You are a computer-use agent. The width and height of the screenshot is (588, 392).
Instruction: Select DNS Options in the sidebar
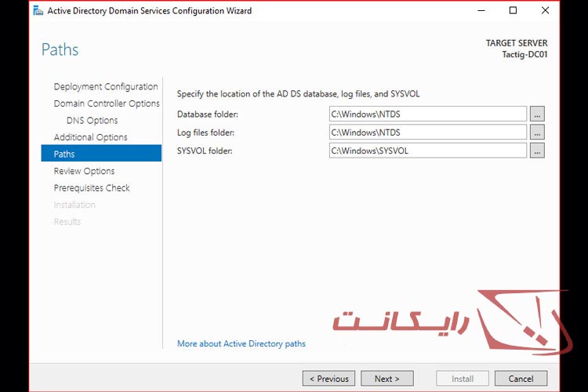pos(92,121)
